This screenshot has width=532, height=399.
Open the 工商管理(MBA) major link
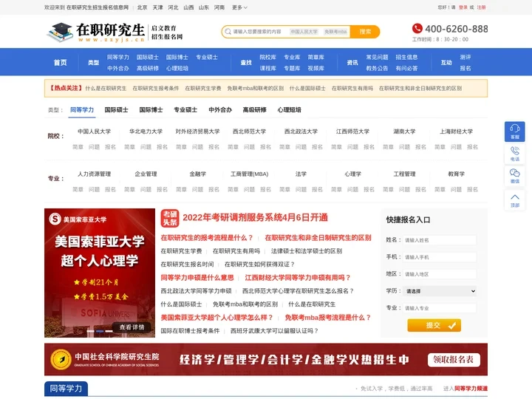[x=250, y=174]
